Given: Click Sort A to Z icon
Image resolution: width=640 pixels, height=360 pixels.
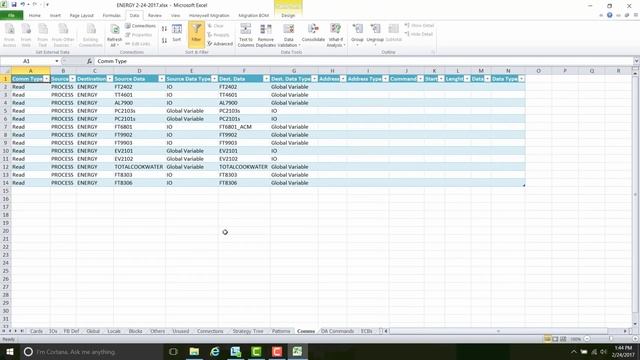Looking at the screenshot, I should (x=164, y=29).
